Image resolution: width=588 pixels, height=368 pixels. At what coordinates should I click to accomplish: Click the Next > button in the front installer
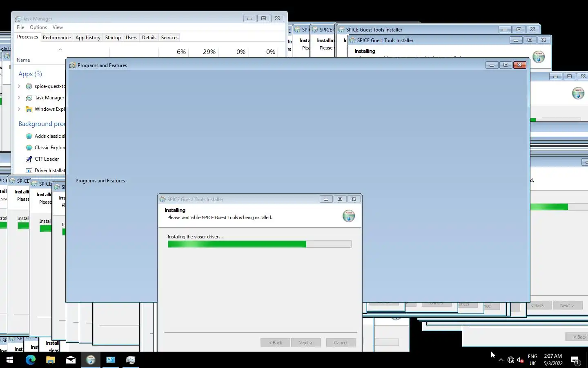pyautogui.click(x=305, y=343)
